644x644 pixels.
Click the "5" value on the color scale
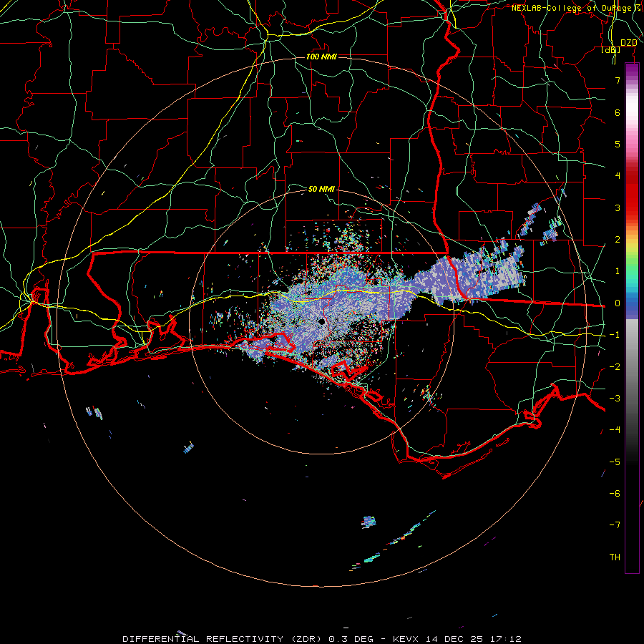point(618,144)
